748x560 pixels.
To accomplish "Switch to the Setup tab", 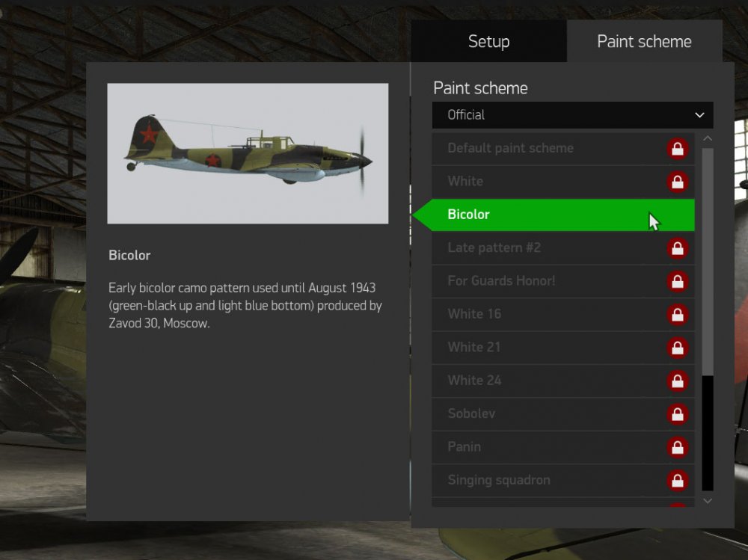I will [x=488, y=42].
